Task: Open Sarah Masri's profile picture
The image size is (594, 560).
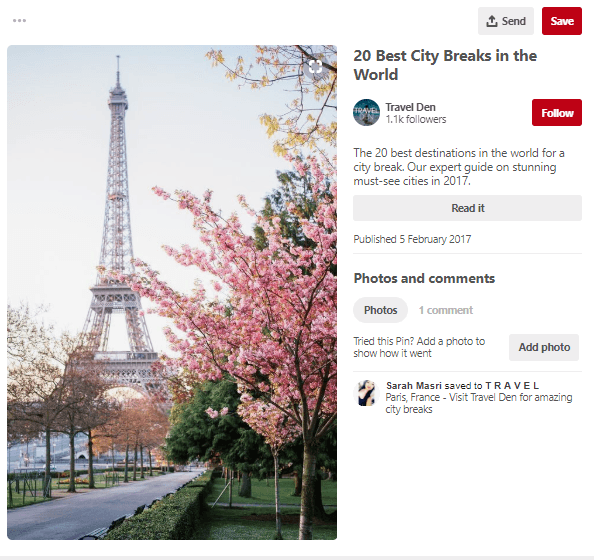Action: pos(366,393)
